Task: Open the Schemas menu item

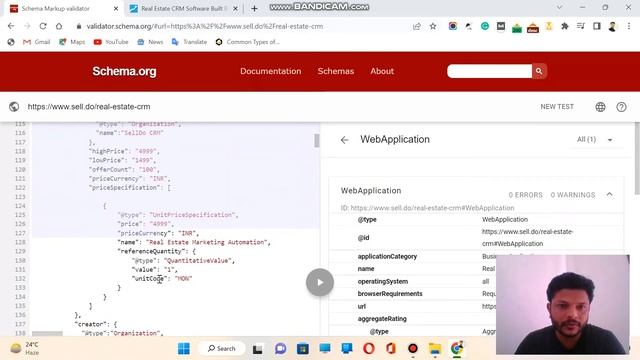Action: [x=336, y=71]
